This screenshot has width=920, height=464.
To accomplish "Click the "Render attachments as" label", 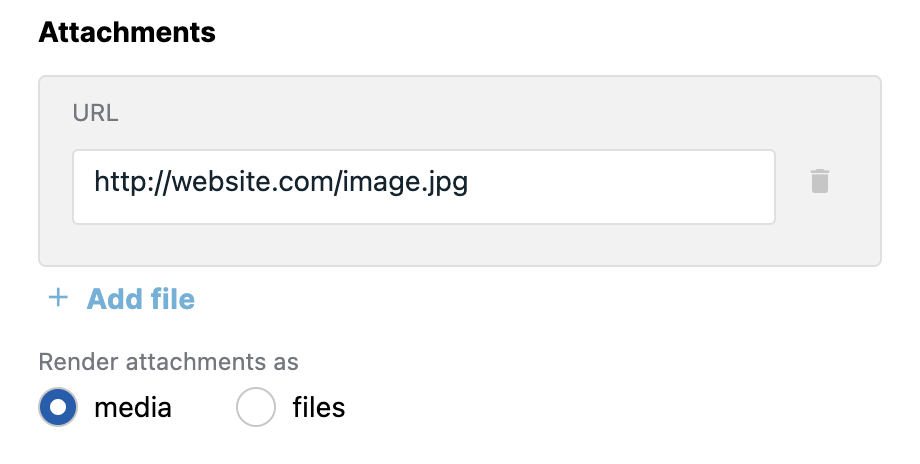I will [x=168, y=362].
